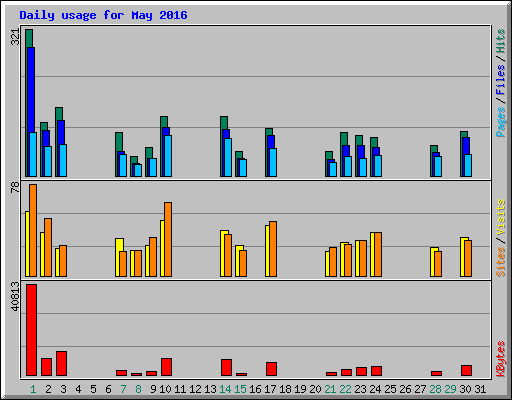Screen dimensions: 512x400
Task: Select the red KBytes bar for day 14
Action: point(226,367)
